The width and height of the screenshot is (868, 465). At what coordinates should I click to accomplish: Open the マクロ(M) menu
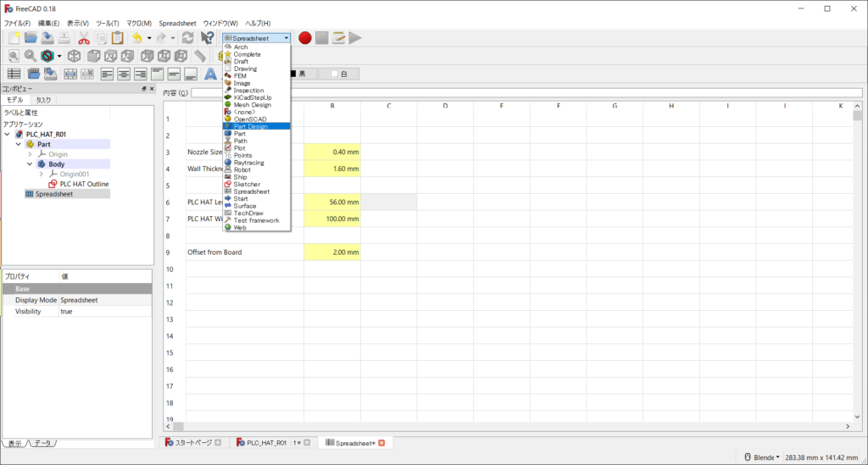(139, 23)
